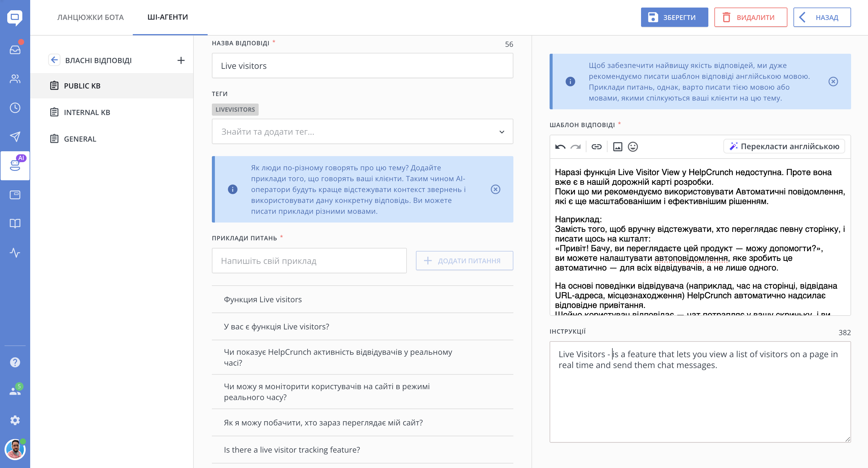868x468 pixels.
Task: Click the ЗБЕРЕГТИ save button
Action: coord(674,17)
